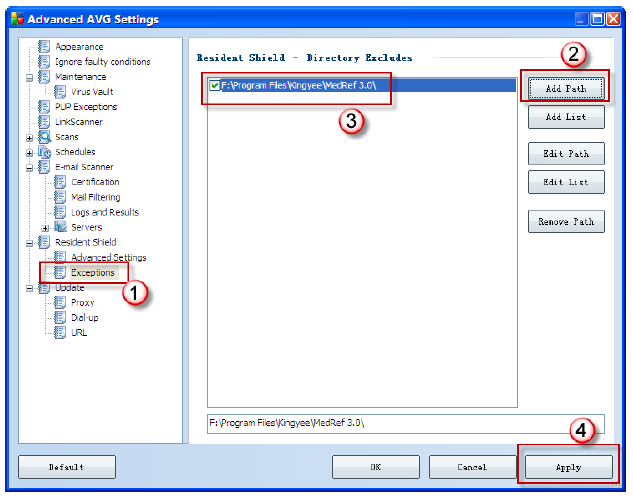Confirm with the OK button

375,467
